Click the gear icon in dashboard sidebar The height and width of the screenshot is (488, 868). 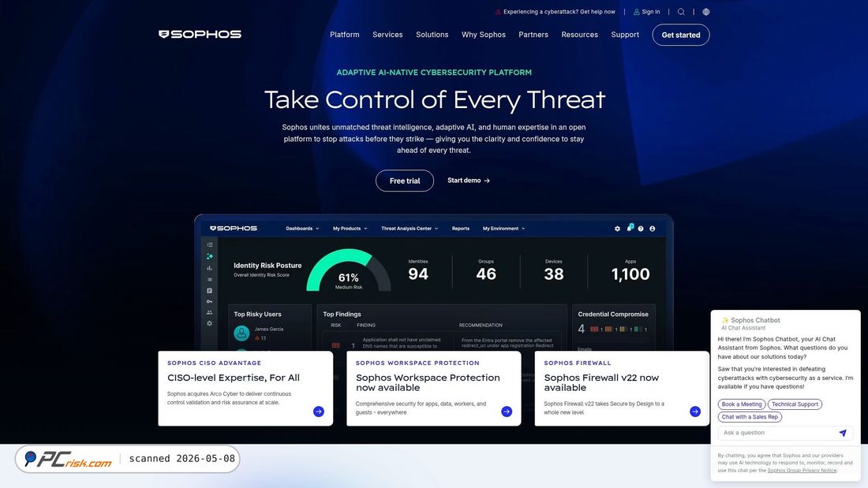coord(209,323)
